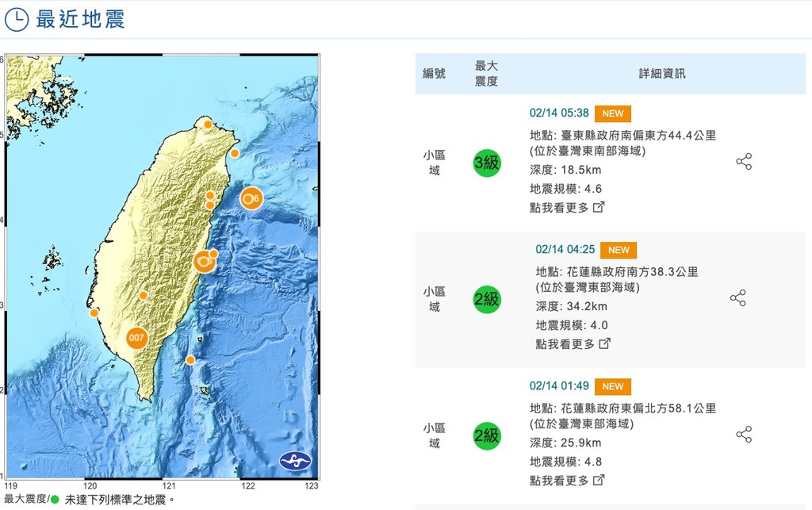The width and height of the screenshot is (812, 510).
Task: Click external-link icon for magnitude 4.8 quake
Action: coord(599,480)
